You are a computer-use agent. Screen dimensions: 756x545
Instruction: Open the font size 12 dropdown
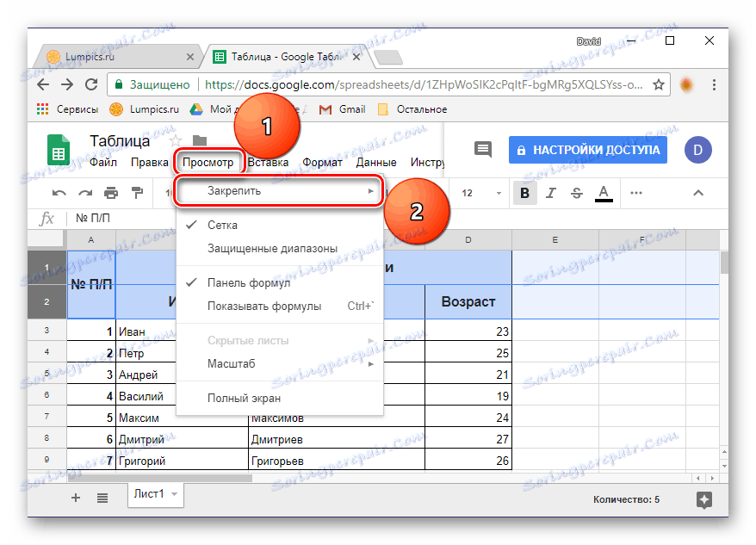tap(481, 194)
